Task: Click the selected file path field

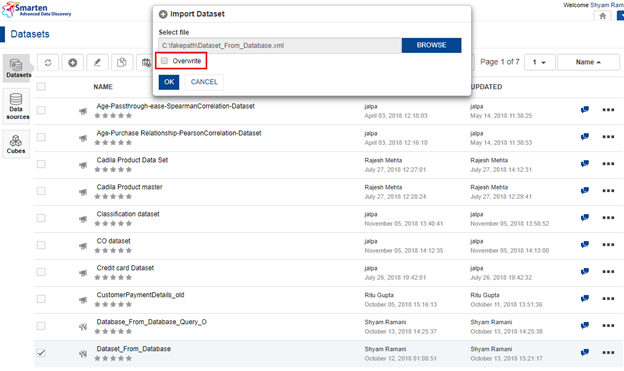Action: (280, 45)
